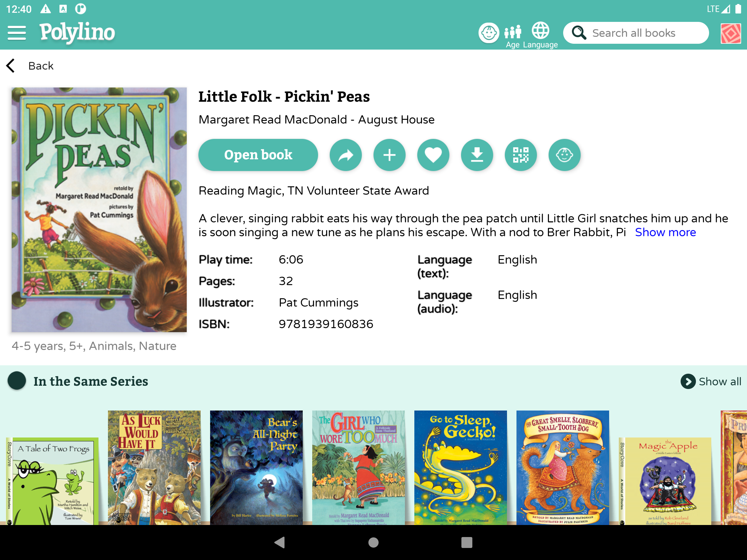
Task: Download the book for offline use
Action: [x=477, y=155]
